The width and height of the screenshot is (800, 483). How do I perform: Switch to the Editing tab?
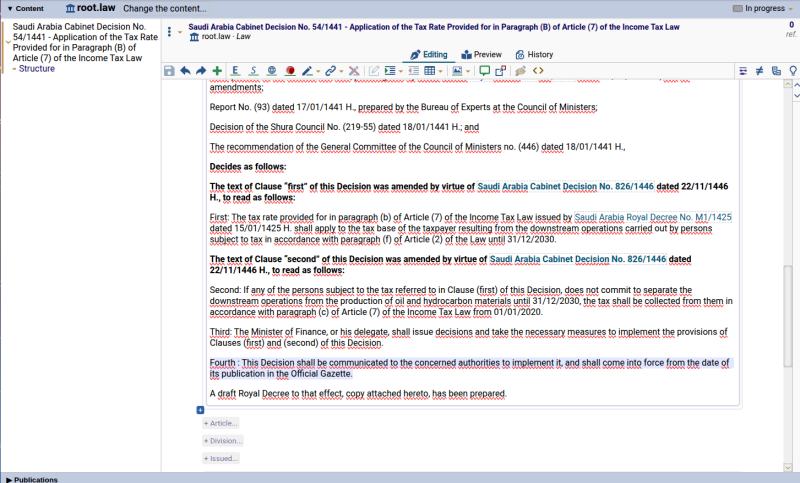(429, 55)
